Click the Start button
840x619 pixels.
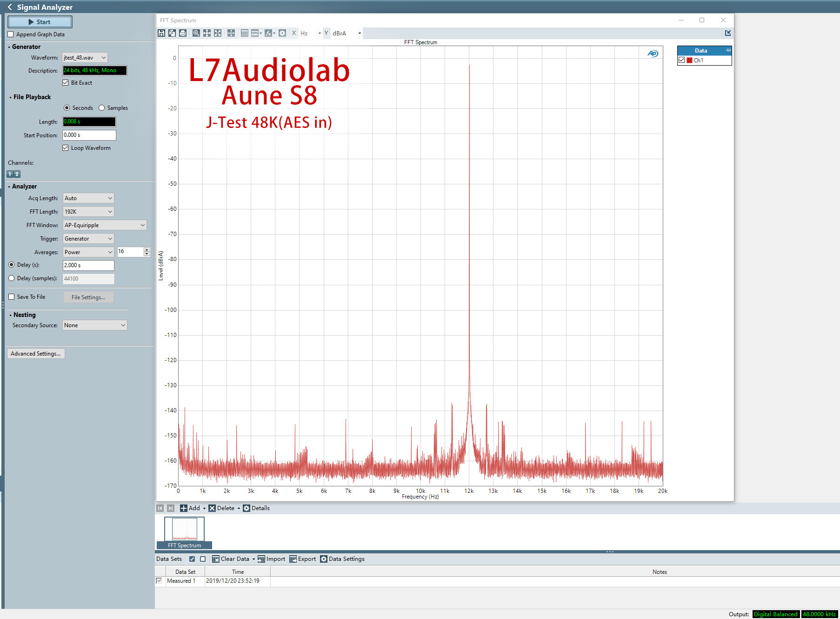point(40,22)
